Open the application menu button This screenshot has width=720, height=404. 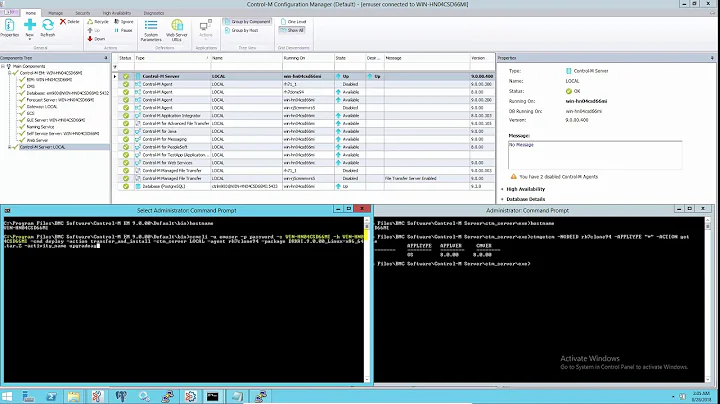9,12
